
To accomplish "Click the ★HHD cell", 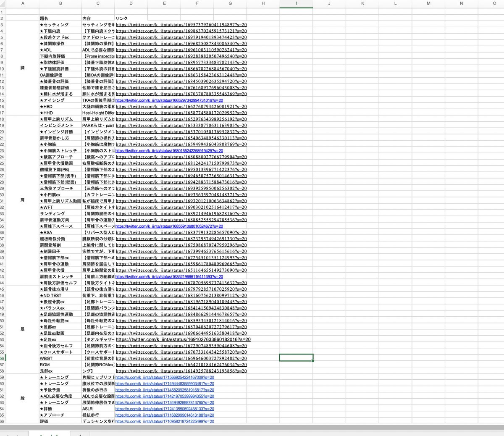I will click(x=60, y=113).
